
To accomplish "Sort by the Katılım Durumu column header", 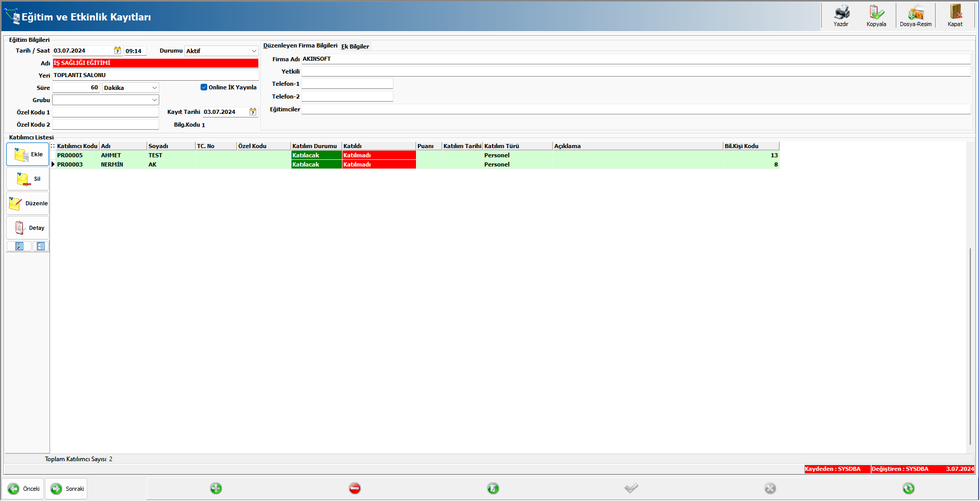I will 316,146.
